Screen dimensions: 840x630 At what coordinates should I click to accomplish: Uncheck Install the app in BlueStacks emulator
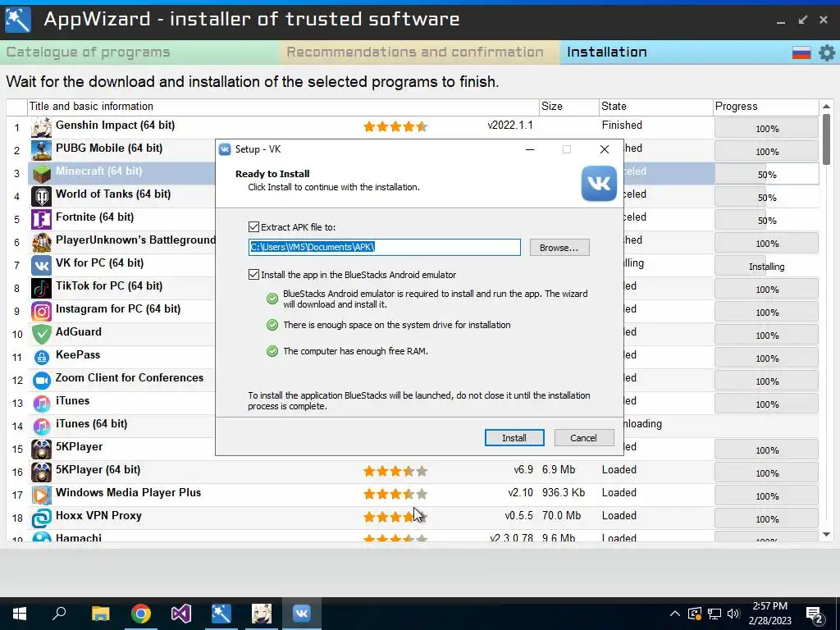click(x=254, y=275)
